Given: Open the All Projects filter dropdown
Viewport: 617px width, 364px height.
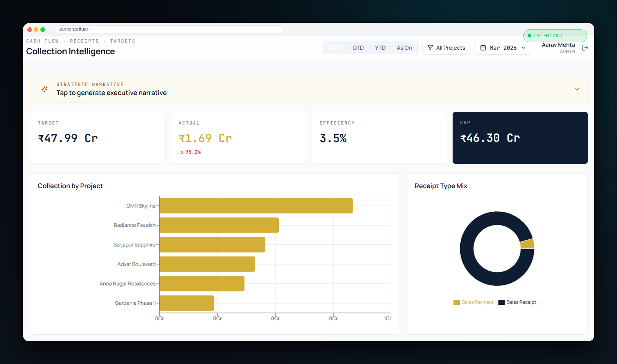Looking at the screenshot, I should tap(446, 48).
